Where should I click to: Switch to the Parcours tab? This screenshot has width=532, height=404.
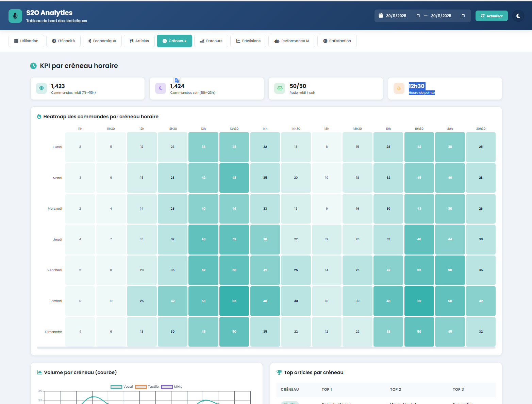point(211,41)
